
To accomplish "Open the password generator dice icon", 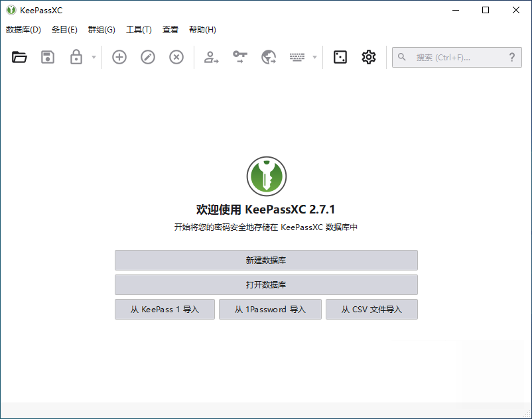I will tap(340, 57).
